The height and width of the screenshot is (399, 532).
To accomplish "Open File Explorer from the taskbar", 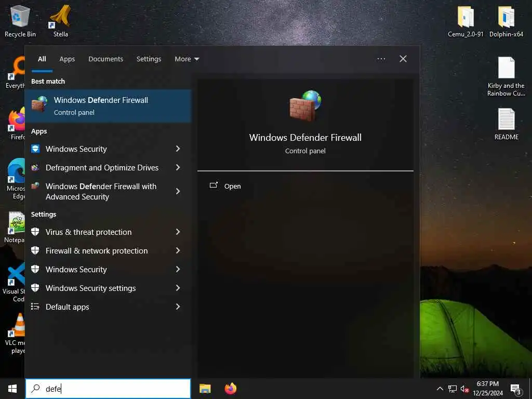I will 205,389.
